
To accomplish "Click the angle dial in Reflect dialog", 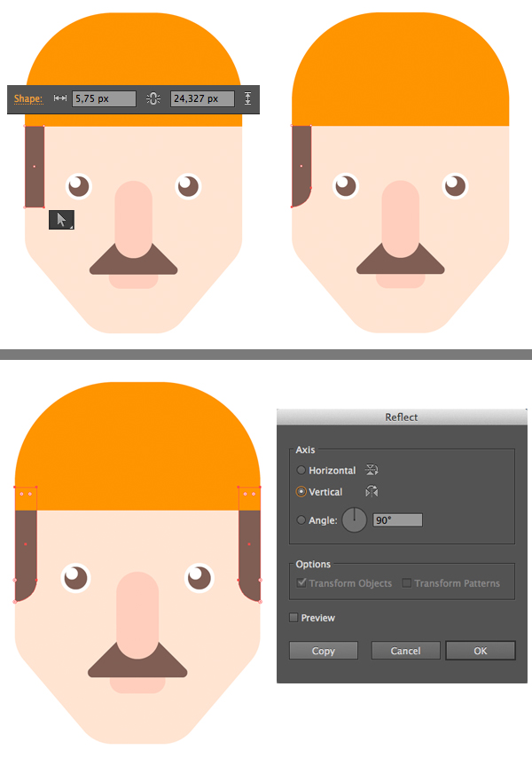I will tap(354, 520).
